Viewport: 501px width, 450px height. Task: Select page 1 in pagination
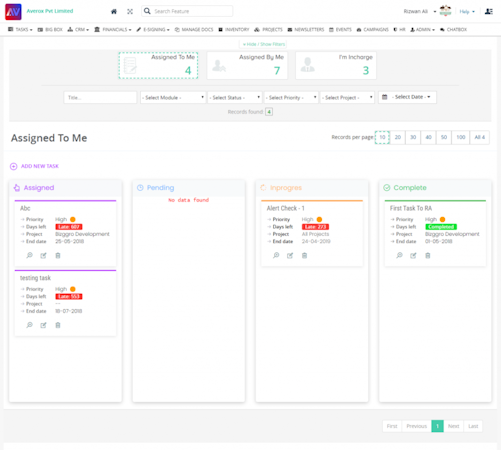point(437,426)
